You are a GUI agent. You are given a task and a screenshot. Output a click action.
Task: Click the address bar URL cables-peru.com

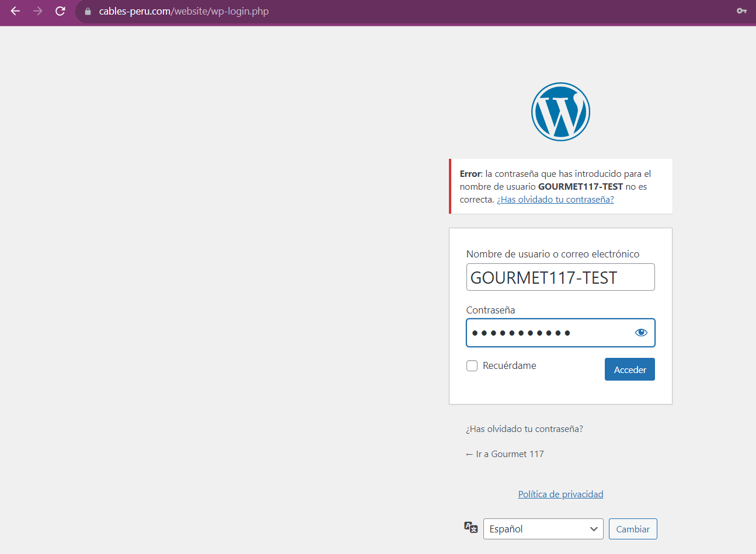(184, 11)
